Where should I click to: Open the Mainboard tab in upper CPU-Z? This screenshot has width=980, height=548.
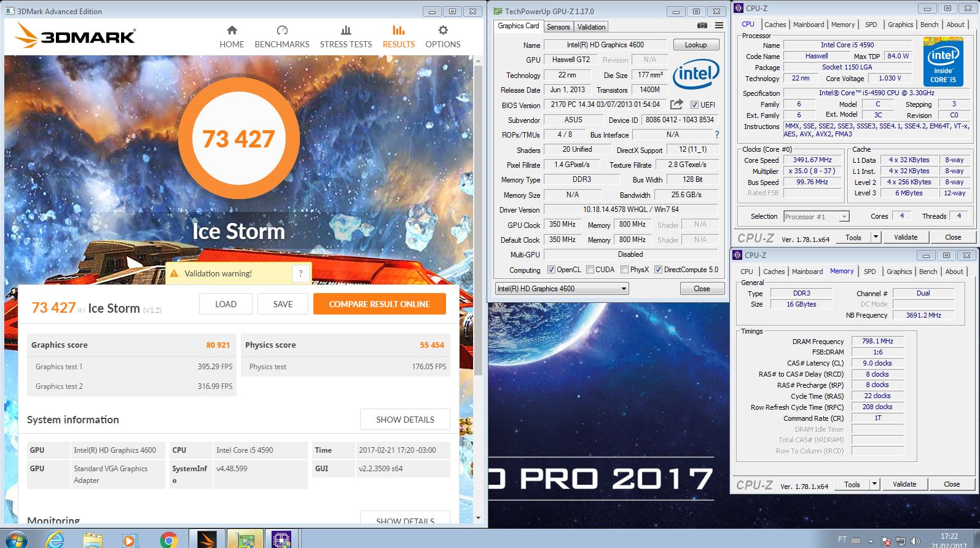809,25
